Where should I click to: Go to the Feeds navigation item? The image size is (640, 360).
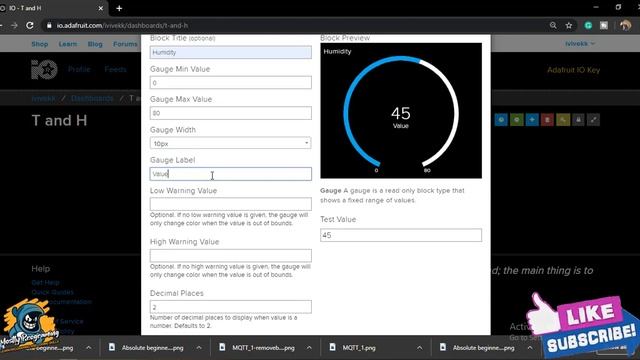click(x=116, y=69)
